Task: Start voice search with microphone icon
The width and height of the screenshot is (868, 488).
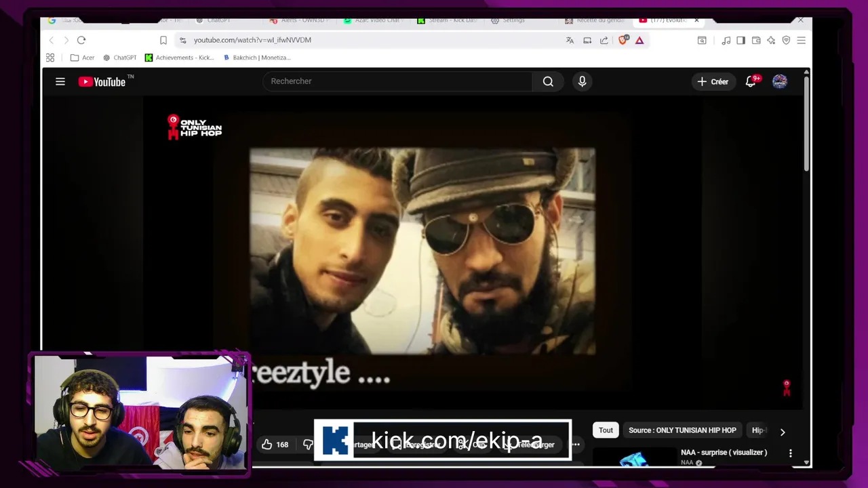Action: [x=582, y=81]
